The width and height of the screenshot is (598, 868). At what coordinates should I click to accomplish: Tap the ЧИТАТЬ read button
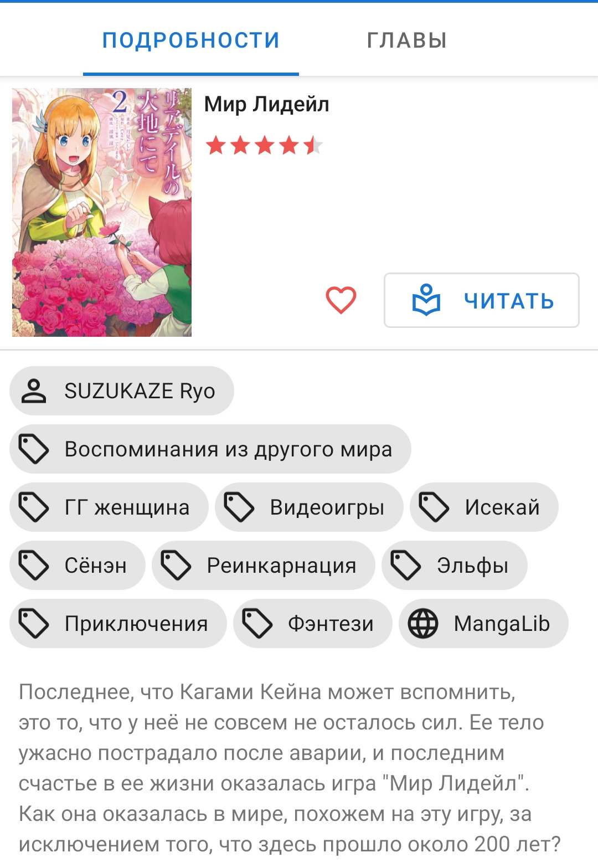[x=482, y=300]
